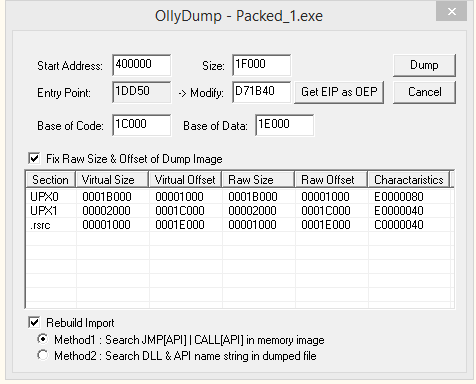Click UPX1 virtual offset 0001C000
The width and height of the screenshot is (476, 384).
[180, 211]
